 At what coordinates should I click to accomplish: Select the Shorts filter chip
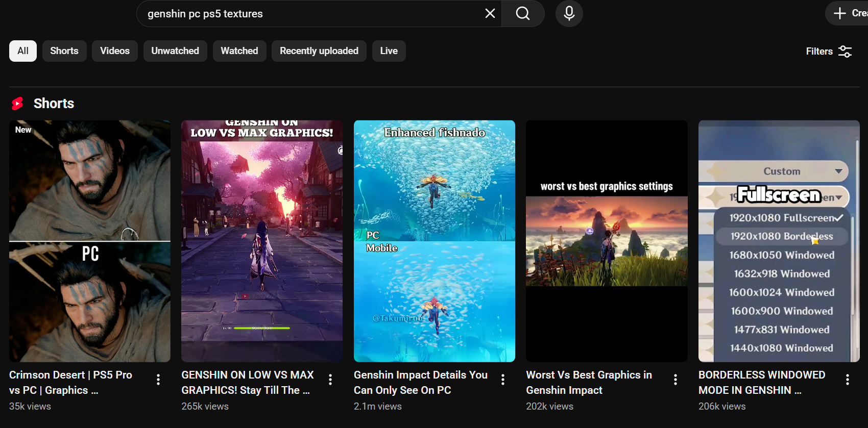64,51
